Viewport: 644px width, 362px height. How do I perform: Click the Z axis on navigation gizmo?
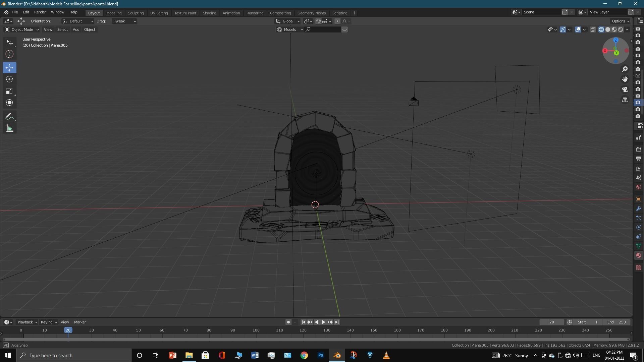coord(616,40)
